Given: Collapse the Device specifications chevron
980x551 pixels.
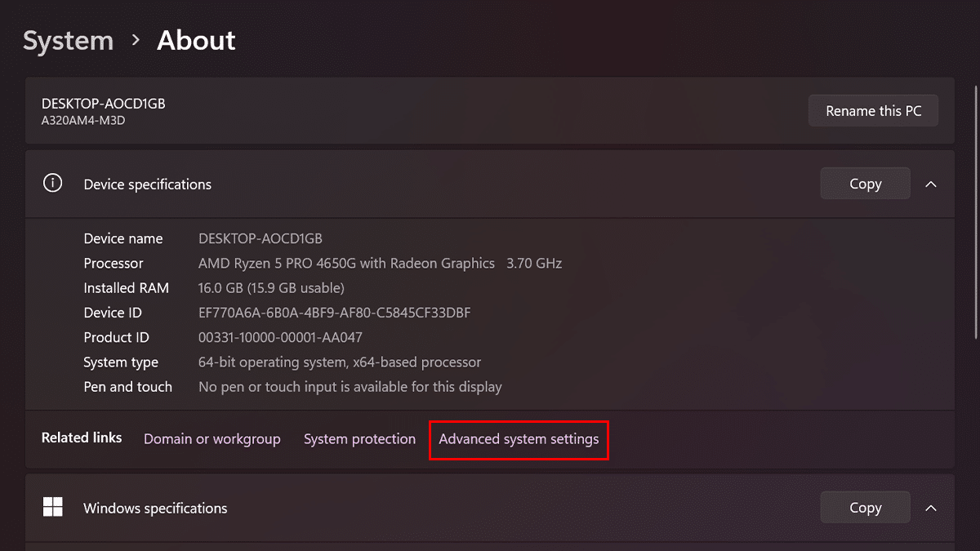Looking at the screenshot, I should (x=930, y=184).
